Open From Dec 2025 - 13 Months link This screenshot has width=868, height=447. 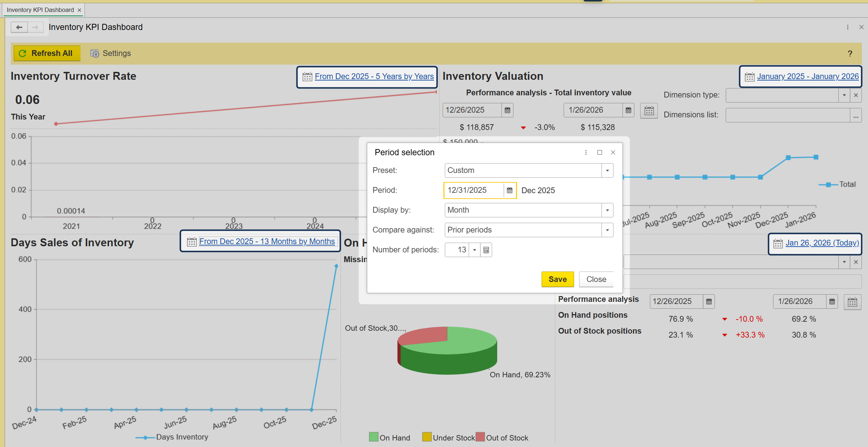pos(267,241)
